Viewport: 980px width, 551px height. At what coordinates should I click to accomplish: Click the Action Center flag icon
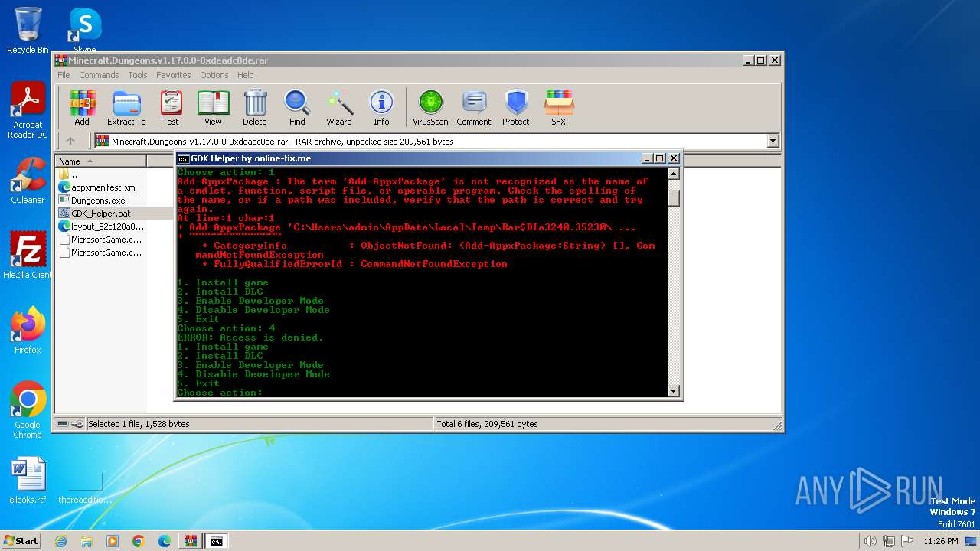(x=907, y=541)
